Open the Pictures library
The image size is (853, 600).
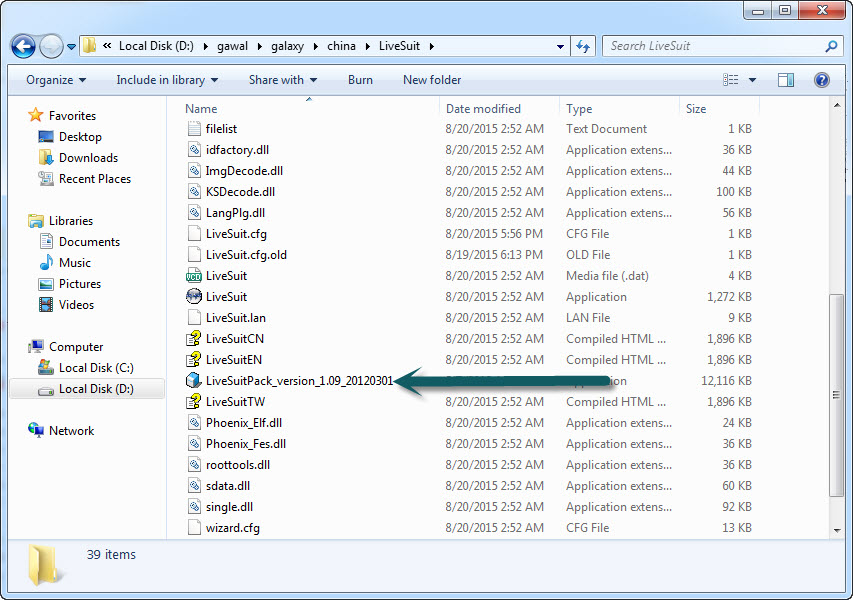(x=70, y=283)
